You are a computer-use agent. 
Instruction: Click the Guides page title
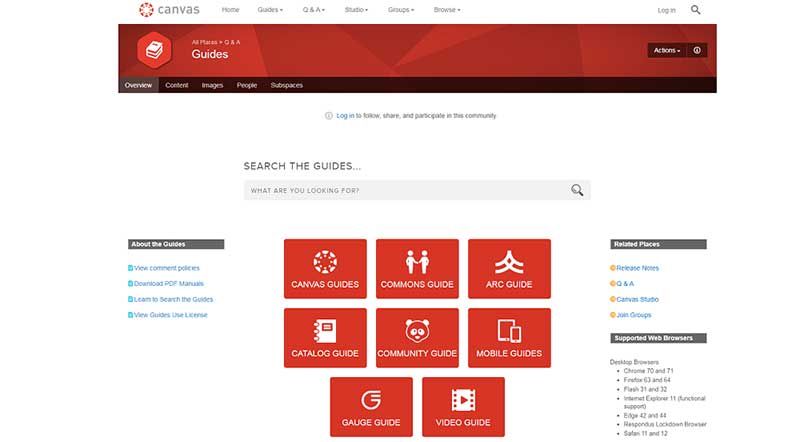(x=210, y=54)
